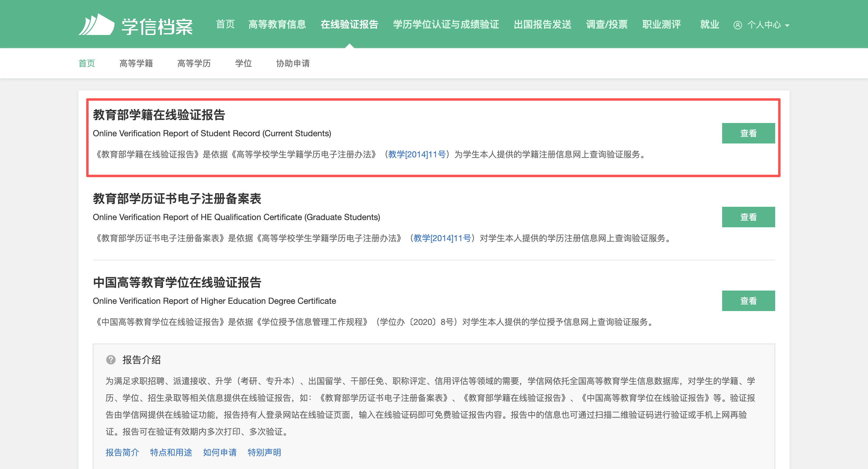
Task: Go to 学历学位认证与成绩验证 menu
Action: coord(446,24)
